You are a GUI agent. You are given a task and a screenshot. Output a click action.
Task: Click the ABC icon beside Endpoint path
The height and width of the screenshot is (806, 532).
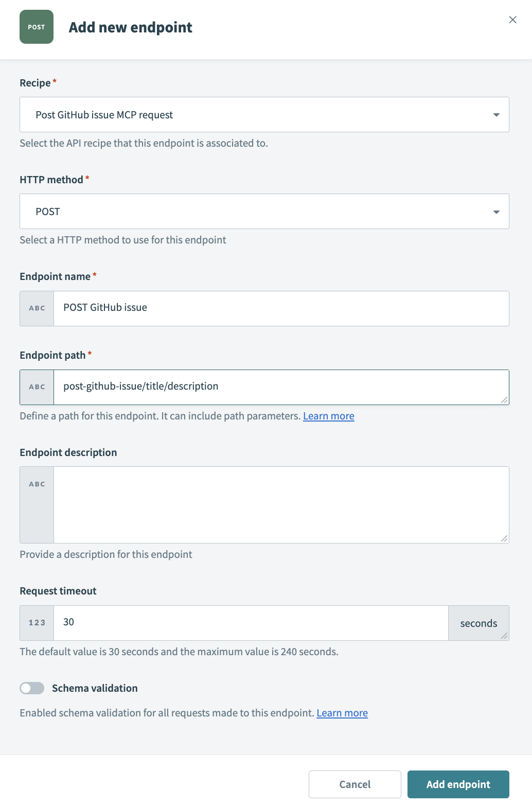tap(36, 387)
